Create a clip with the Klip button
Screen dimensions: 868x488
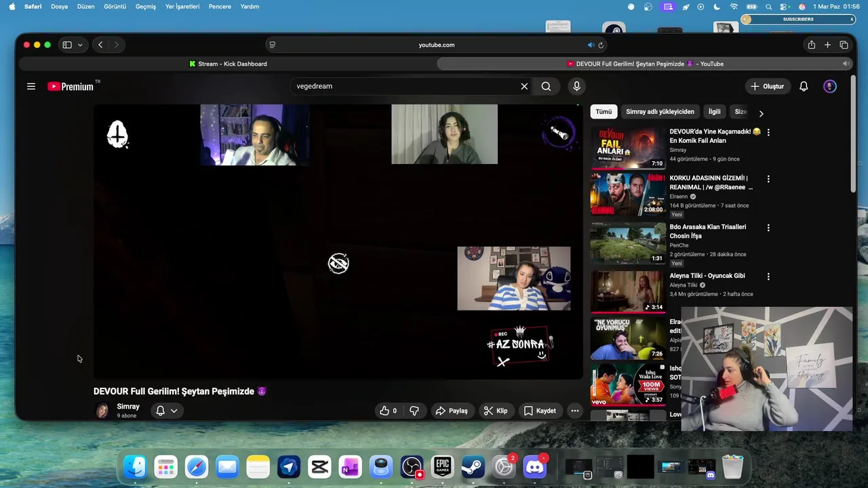pos(495,411)
